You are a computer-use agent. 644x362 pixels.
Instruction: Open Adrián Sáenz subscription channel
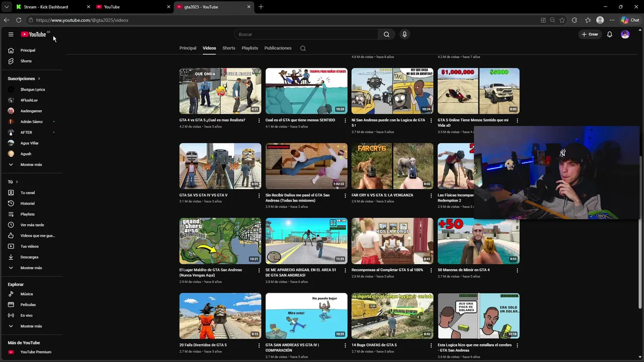click(x=31, y=122)
